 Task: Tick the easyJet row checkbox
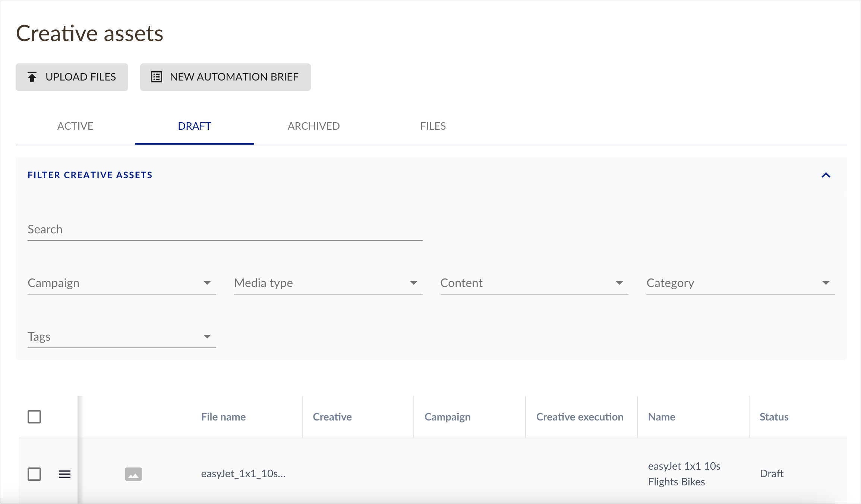[x=34, y=474]
